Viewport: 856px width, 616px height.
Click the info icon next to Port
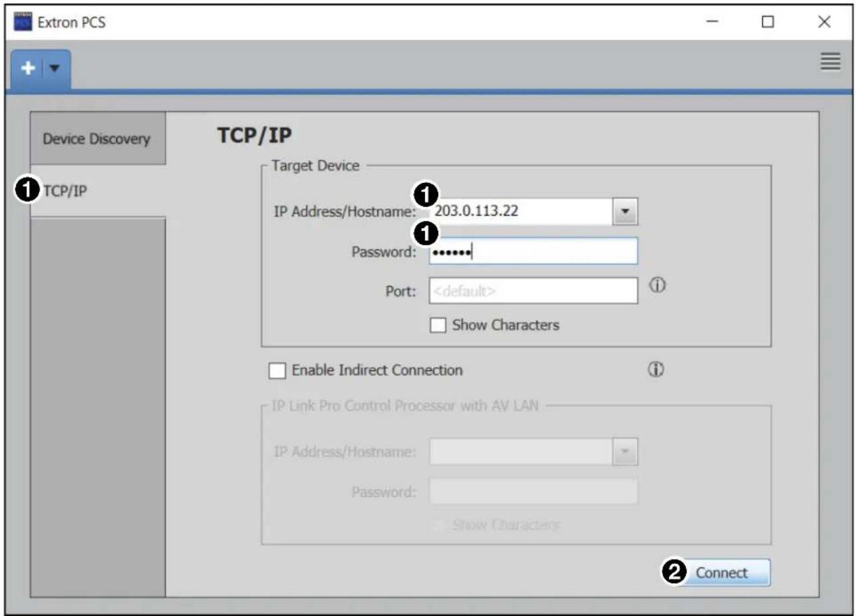click(657, 286)
